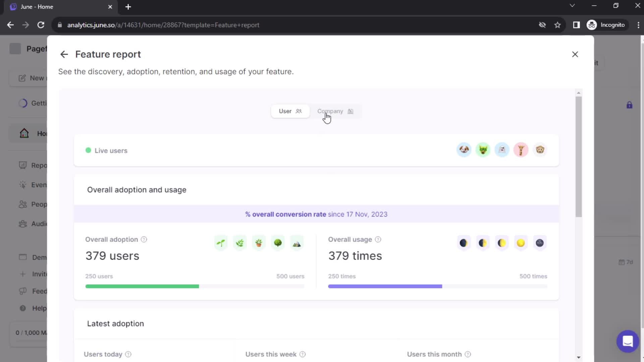Open the chat support bubble
644x362 pixels.
coord(628,341)
